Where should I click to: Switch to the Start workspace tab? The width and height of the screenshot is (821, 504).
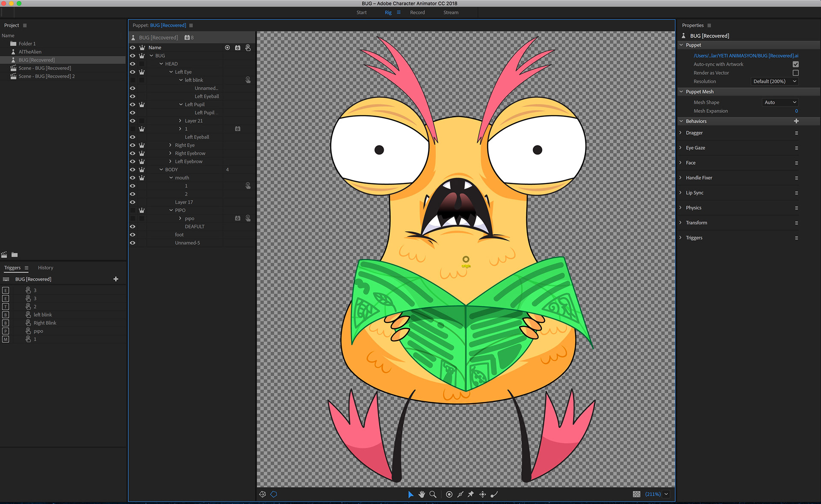click(x=361, y=12)
